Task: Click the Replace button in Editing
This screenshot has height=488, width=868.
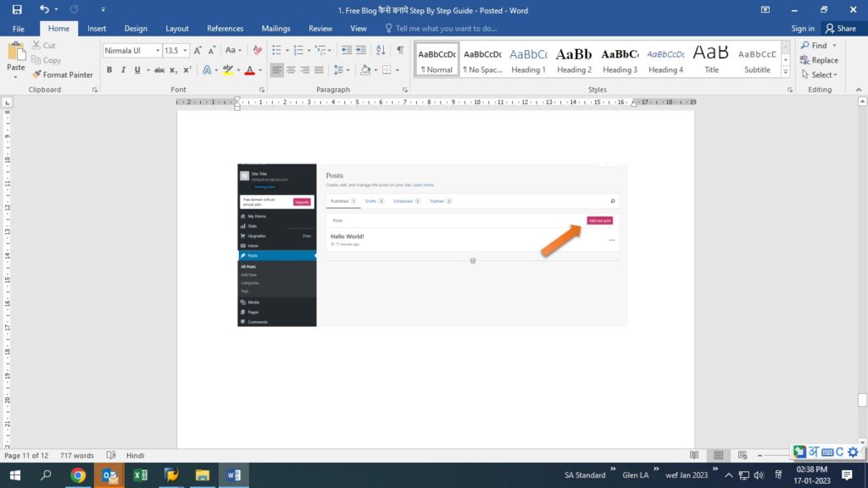Action: [819, 60]
